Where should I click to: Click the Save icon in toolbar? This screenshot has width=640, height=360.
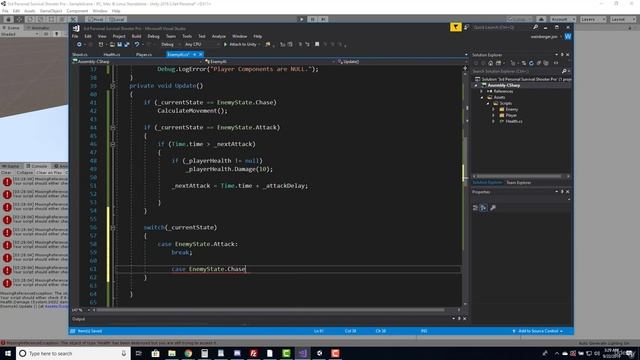pyautogui.click(x=120, y=44)
